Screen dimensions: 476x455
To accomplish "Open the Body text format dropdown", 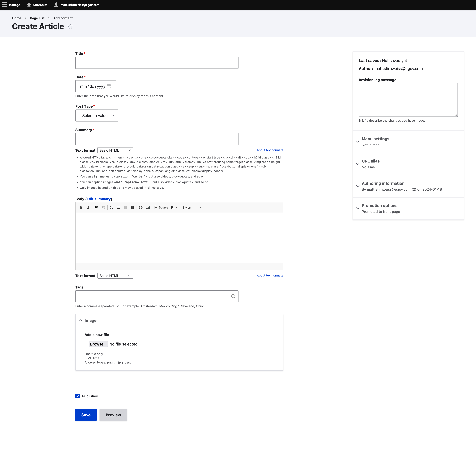I will tap(115, 275).
